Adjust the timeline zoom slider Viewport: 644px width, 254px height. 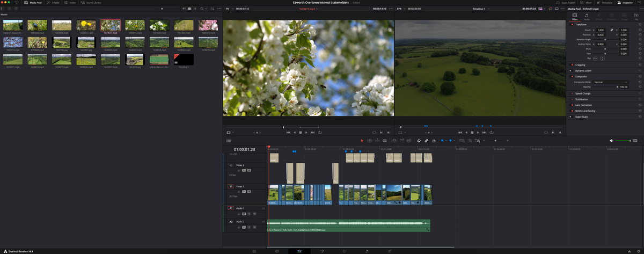495,140
